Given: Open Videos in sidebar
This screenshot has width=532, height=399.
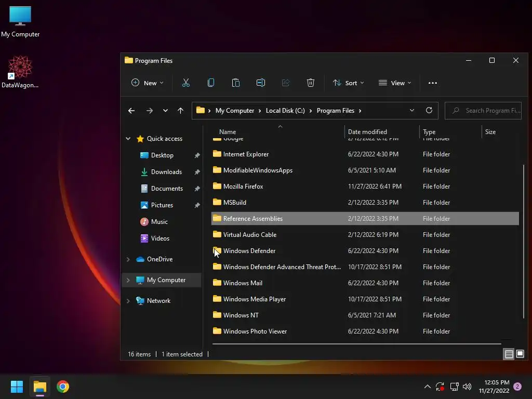Looking at the screenshot, I should [x=160, y=238].
